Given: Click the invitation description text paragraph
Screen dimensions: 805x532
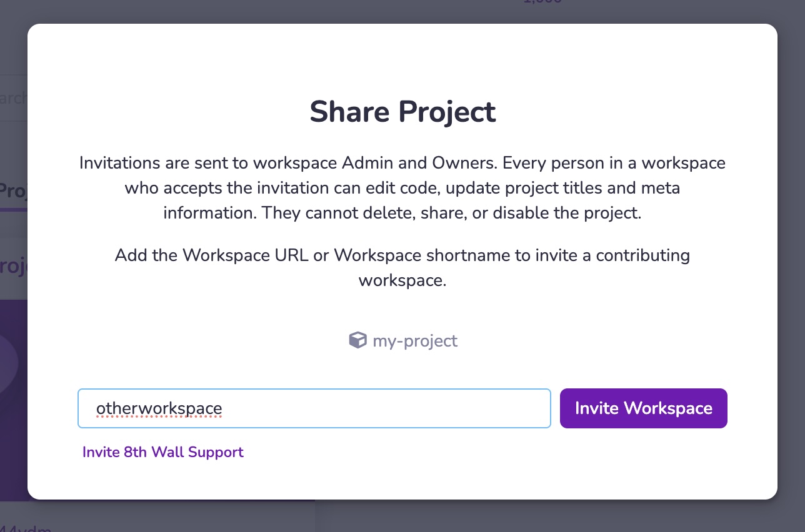Looking at the screenshot, I should pos(402,187).
